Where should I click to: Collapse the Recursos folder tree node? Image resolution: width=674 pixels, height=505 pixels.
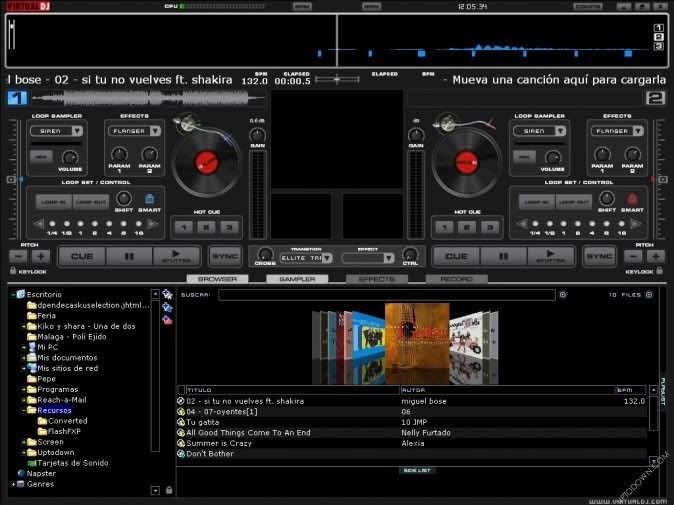tap(24, 410)
